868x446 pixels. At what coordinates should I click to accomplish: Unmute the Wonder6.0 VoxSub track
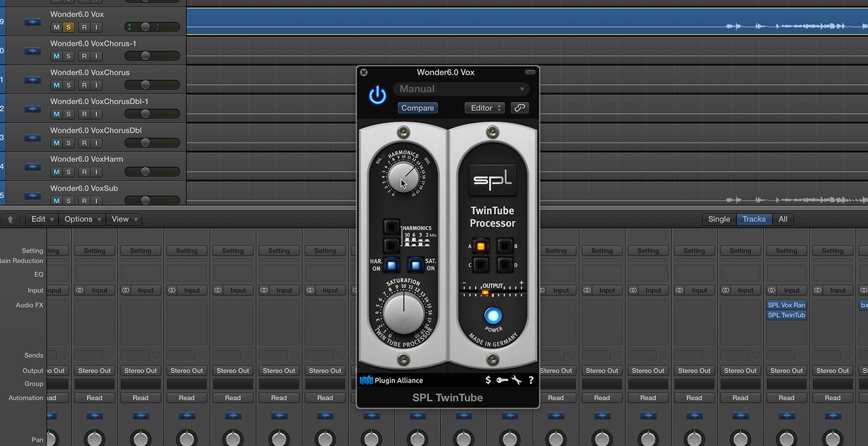tap(56, 201)
